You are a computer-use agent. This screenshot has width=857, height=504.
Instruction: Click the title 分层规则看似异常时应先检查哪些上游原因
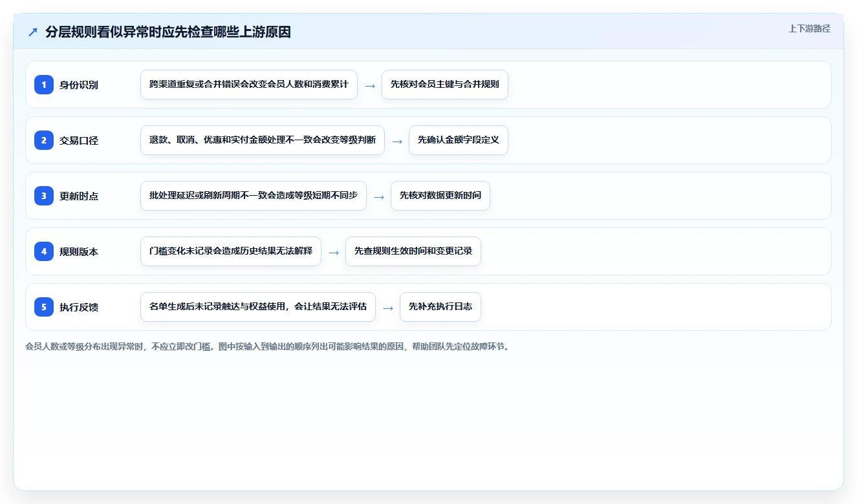pos(168,32)
